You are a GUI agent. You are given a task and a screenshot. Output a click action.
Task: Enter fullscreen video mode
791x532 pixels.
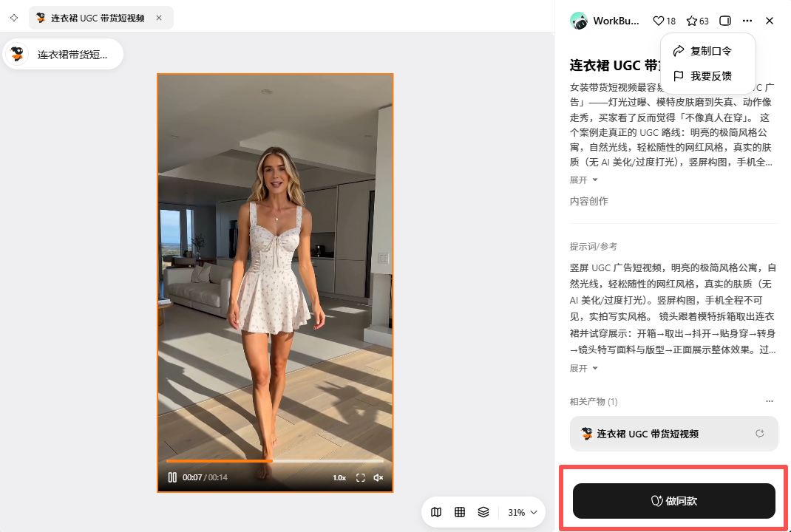point(360,477)
